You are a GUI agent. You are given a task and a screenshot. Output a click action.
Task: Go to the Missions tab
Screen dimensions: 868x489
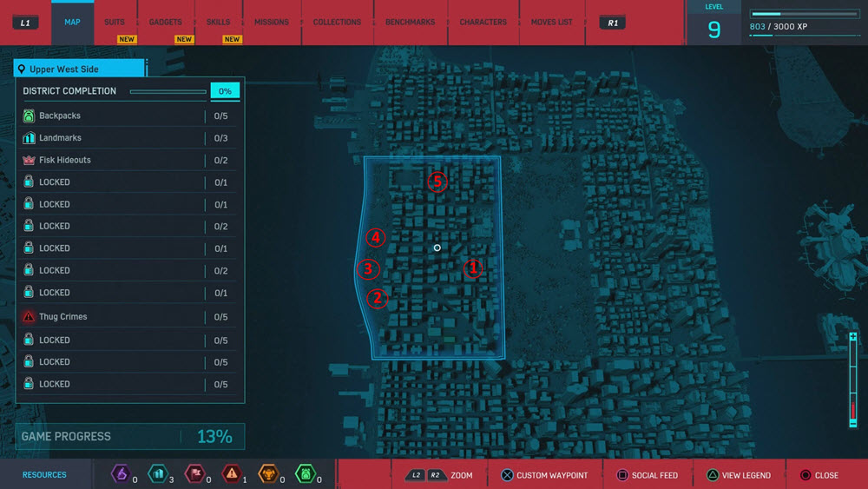tap(272, 23)
